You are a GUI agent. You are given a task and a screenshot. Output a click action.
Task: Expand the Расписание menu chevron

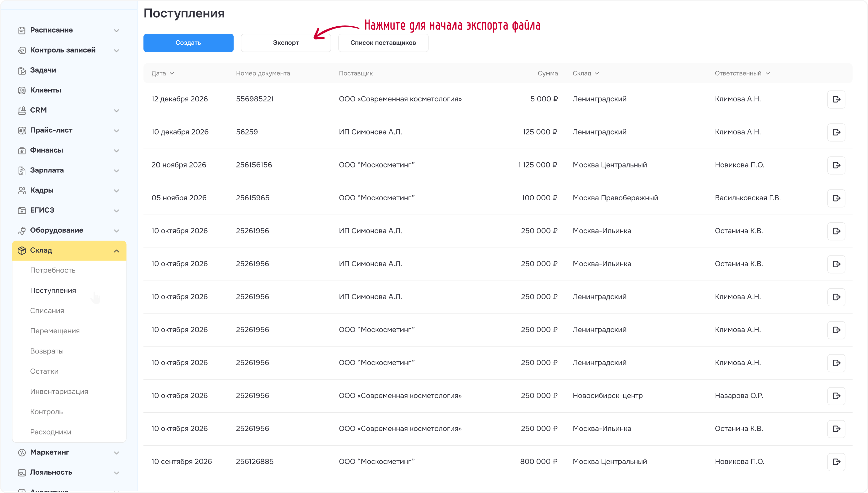[116, 30]
